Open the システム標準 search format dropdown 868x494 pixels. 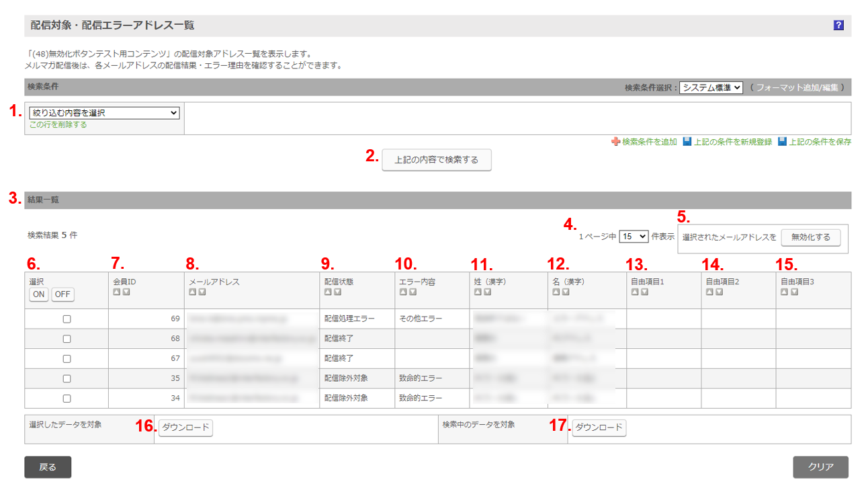click(711, 87)
